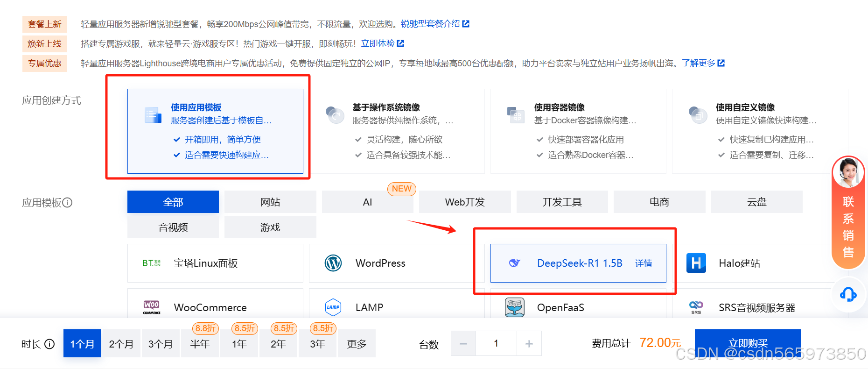Choose the WordPress template
Screen dimensions: 868x369
click(x=397, y=263)
